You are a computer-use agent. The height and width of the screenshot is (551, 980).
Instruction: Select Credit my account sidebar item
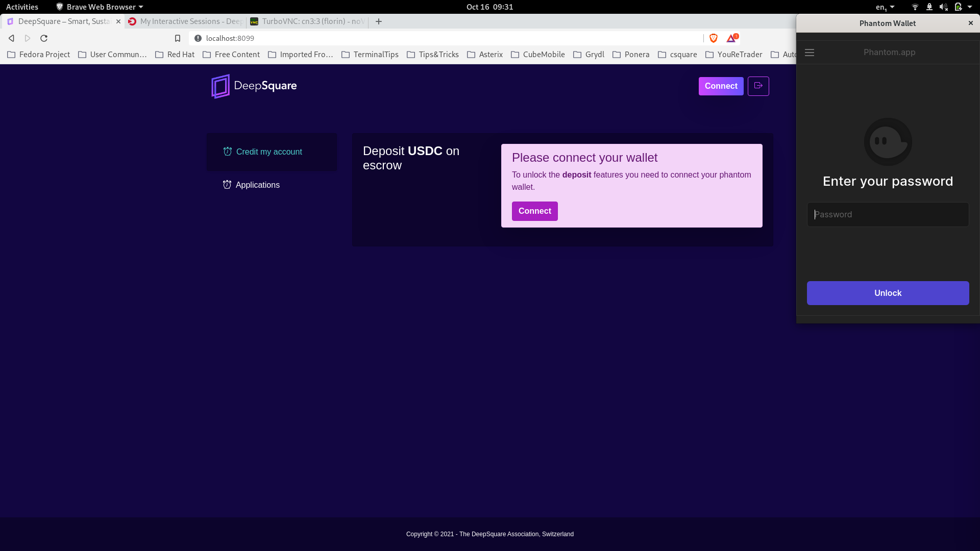tap(269, 152)
